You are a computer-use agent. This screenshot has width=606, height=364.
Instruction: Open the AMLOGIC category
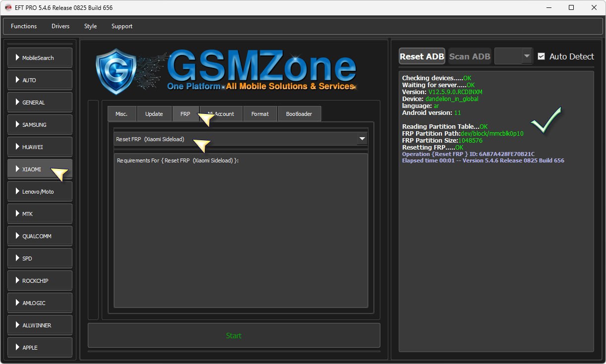click(40, 303)
